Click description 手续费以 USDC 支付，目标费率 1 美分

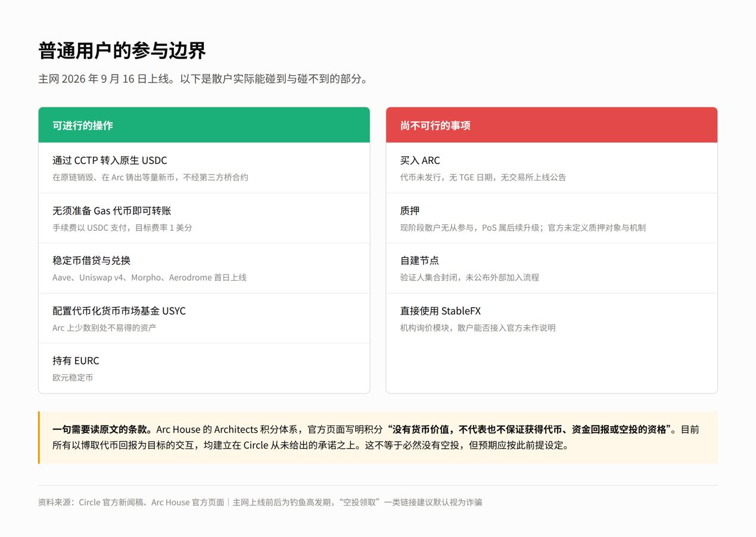click(x=122, y=227)
